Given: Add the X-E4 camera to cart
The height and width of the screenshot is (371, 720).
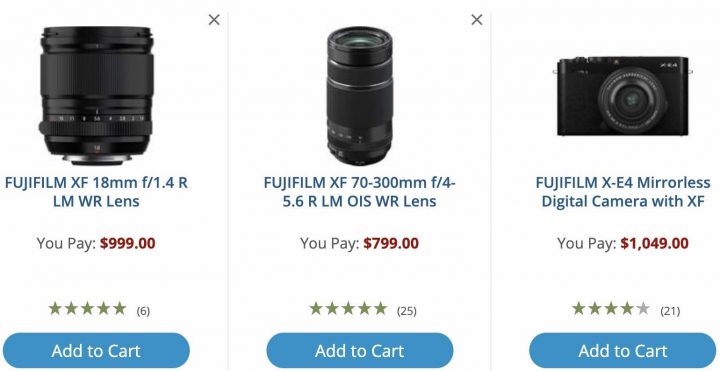Looking at the screenshot, I should click(x=623, y=351).
